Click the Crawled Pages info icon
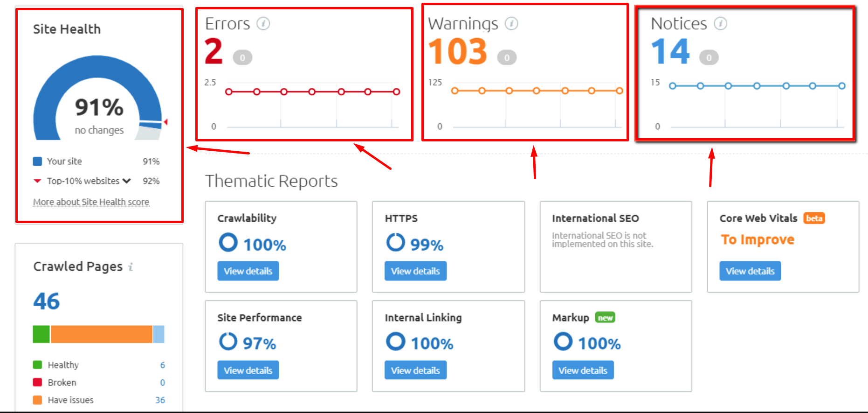Screen dimensions: 868x413 (x=131, y=267)
